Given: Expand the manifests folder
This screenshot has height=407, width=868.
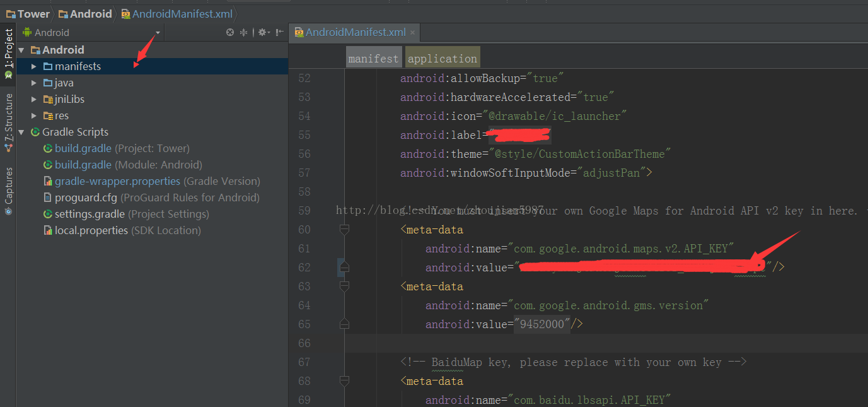Looking at the screenshot, I should pyautogui.click(x=34, y=66).
